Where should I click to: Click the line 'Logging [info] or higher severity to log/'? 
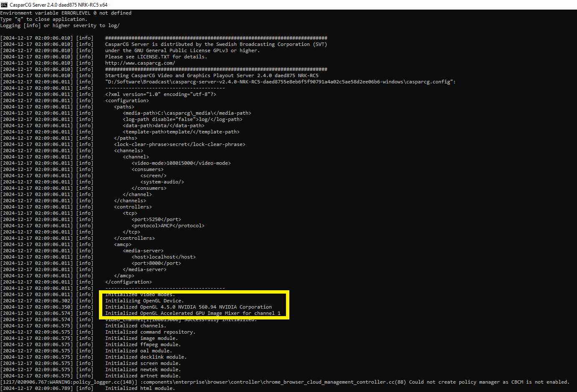click(60, 25)
